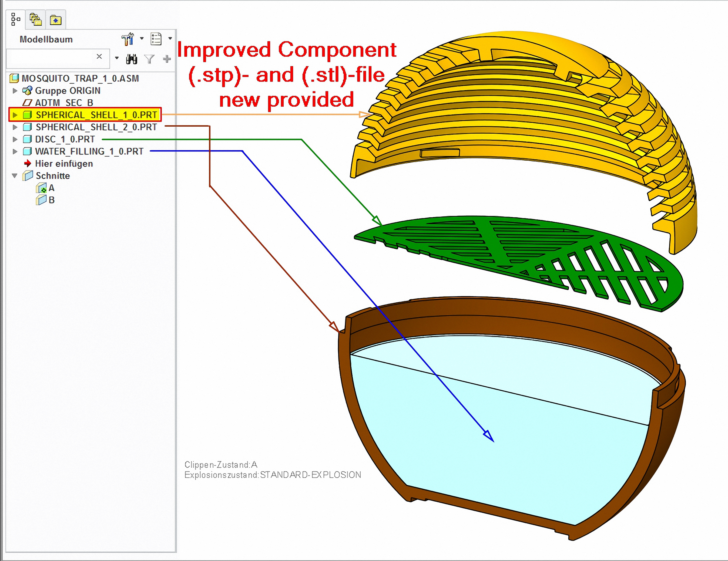Click the plus add icon
Screen dimensions: 728x561
(167, 59)
